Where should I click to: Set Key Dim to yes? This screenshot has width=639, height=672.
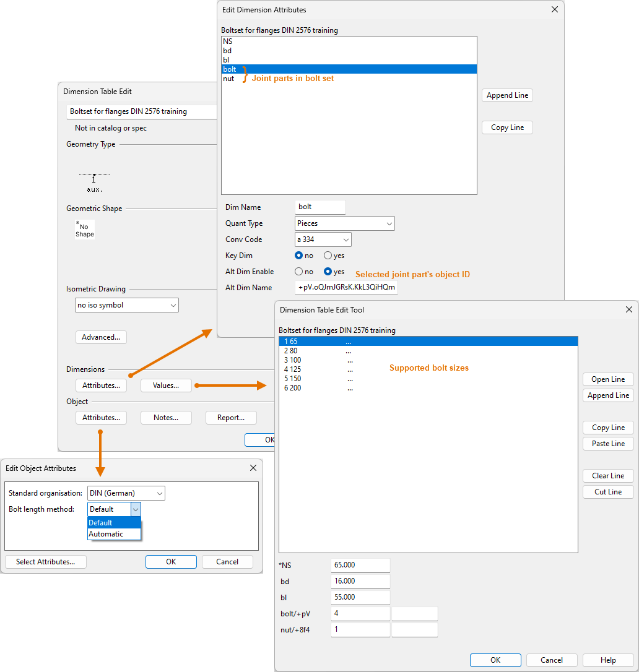(x=328, y=256)
